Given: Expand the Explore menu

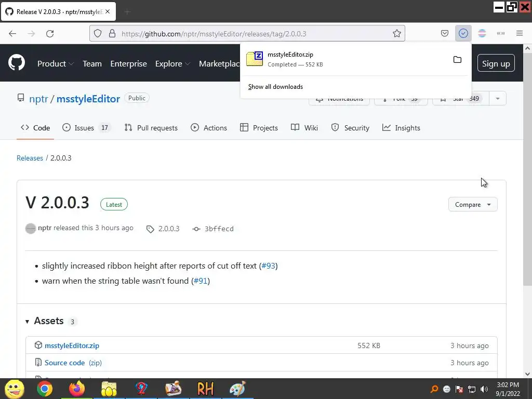Looking at the screenshot, I should 172,63.
